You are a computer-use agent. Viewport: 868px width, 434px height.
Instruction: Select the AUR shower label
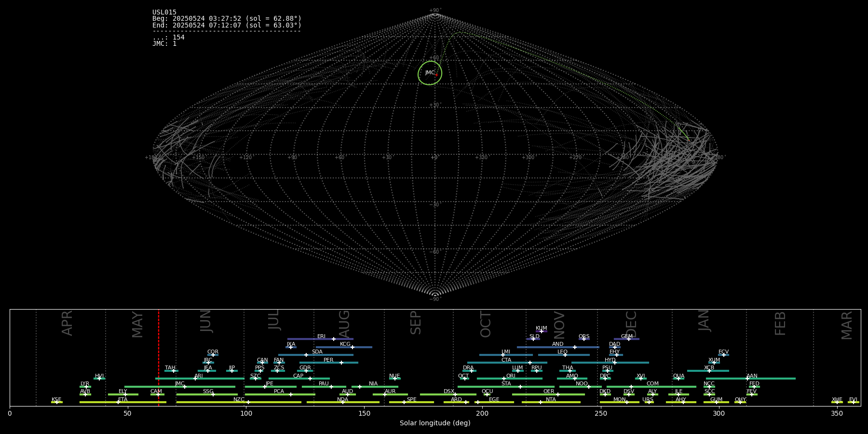click(x=390, y=392)
